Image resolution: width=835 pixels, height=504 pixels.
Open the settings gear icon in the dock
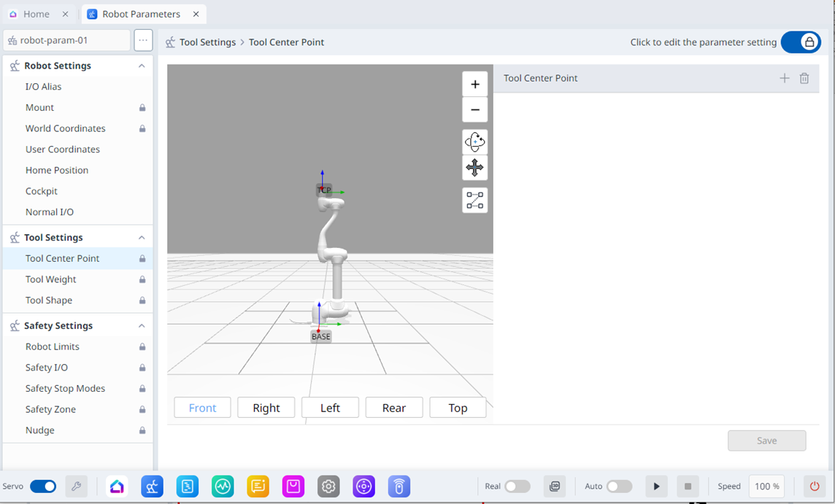pyautogui.click(x=328, y=486)
